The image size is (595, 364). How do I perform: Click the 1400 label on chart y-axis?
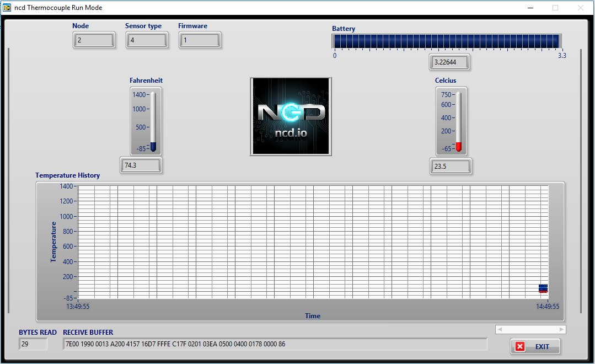point(66,186)
